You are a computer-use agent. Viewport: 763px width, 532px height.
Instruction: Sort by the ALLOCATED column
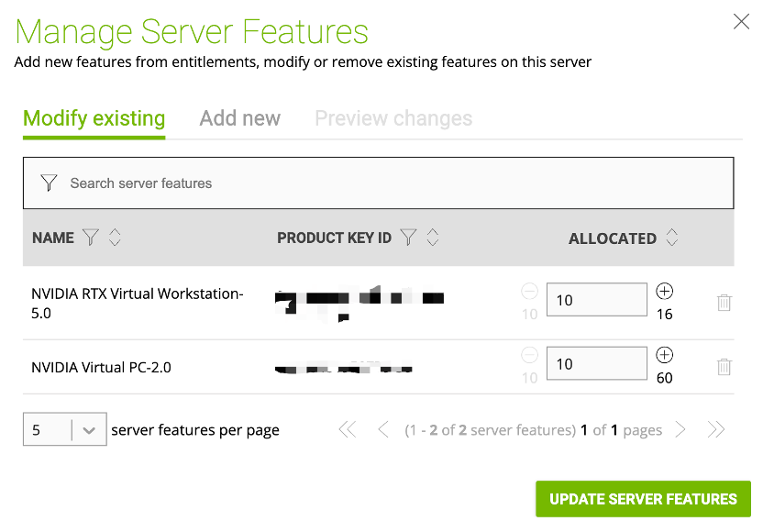coord(672,238)
